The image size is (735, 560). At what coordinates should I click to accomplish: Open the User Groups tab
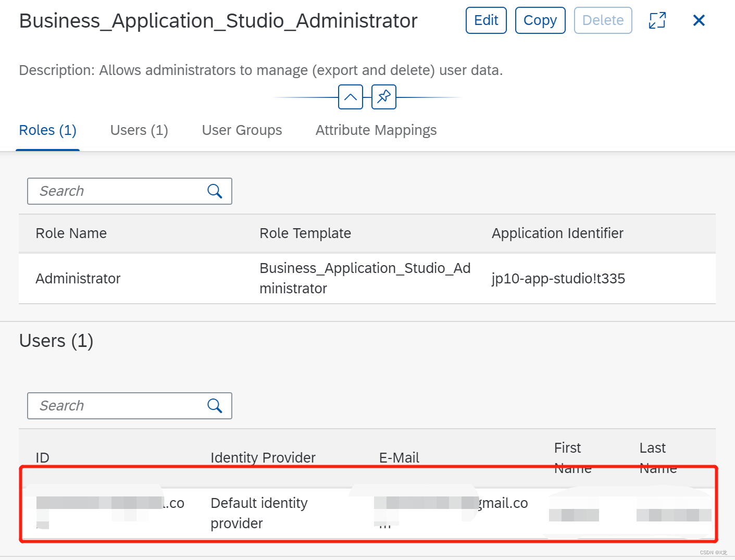pos(242,130)
